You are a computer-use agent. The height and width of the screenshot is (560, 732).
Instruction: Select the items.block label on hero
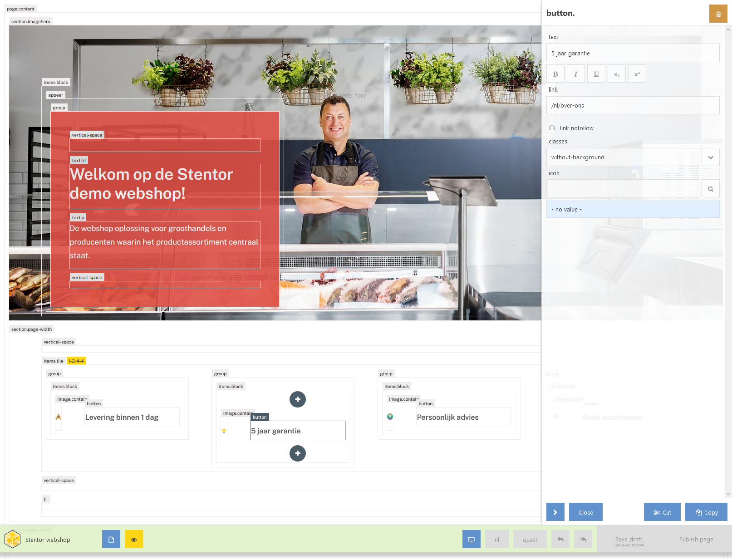[56, 82]
